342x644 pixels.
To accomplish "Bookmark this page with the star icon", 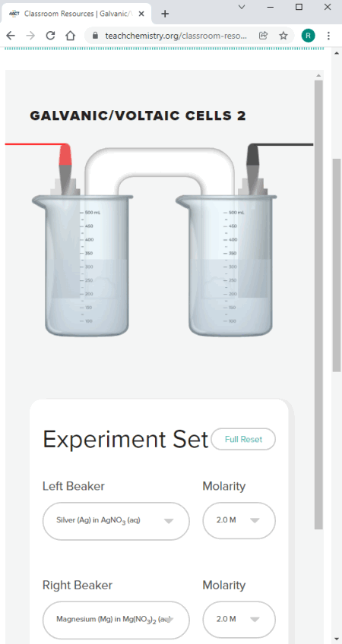I will [283, 36].
